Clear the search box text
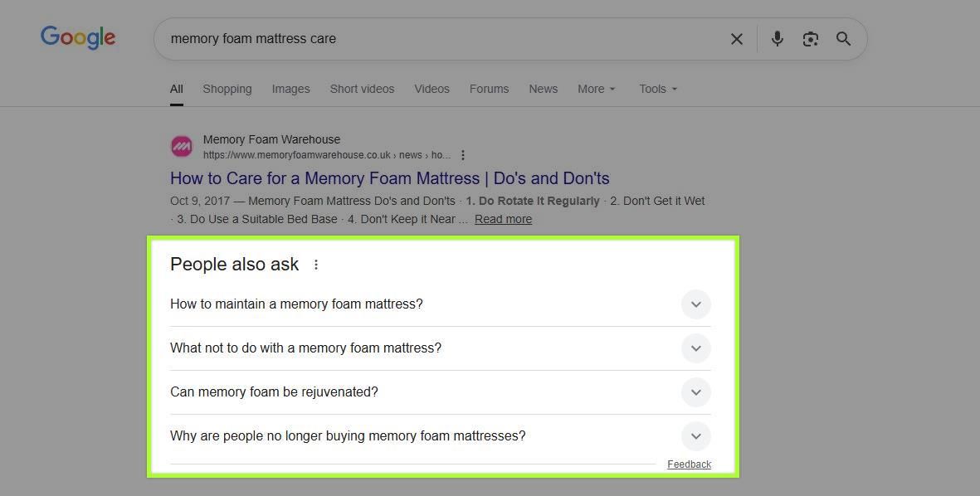 point(736,39)
